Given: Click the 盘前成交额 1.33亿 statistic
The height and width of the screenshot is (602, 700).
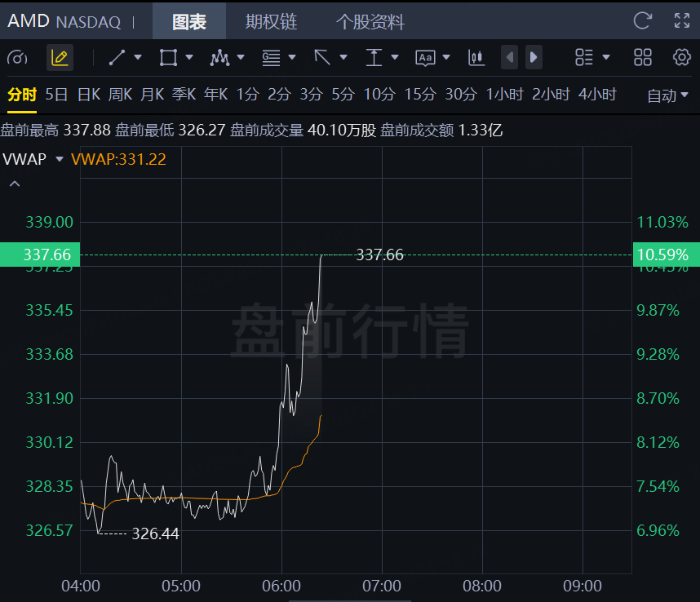Looking at the screenshot, I should 441,130.
